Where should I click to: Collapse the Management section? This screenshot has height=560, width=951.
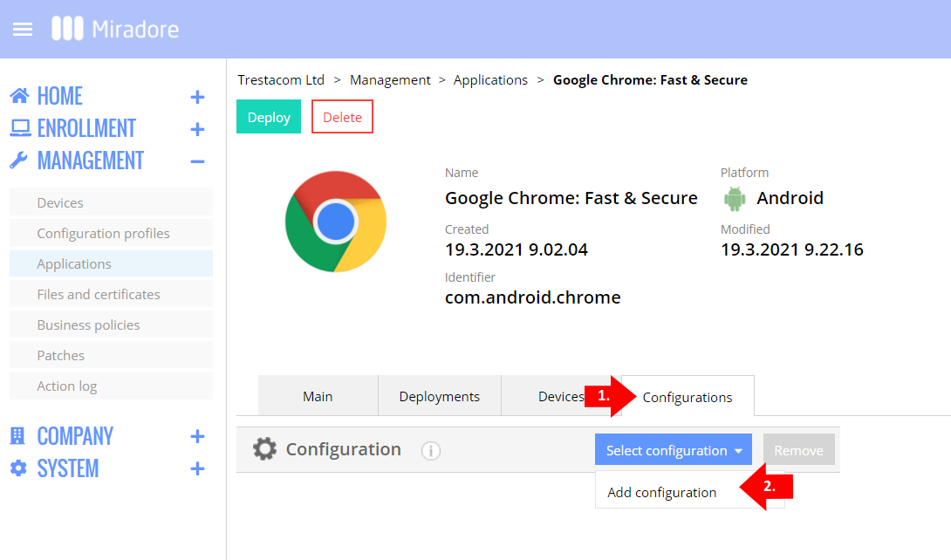tap(197, 161)
